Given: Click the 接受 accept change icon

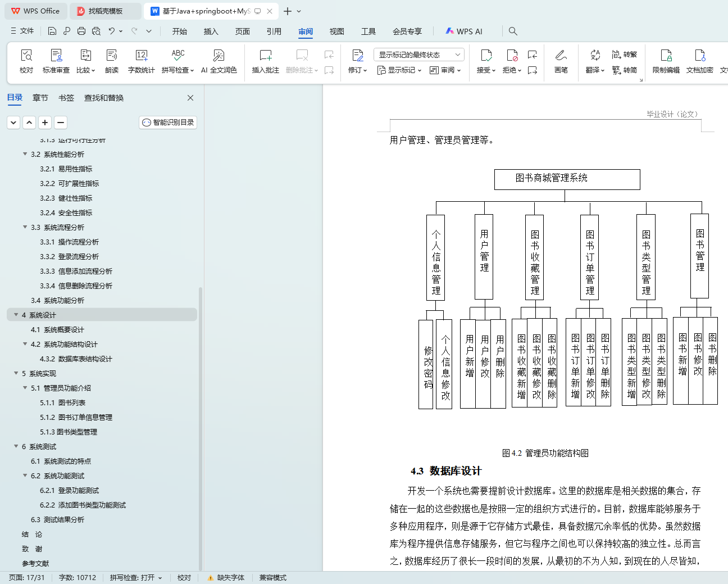Looking at the screenshot, I should click(x=486, y=55).
